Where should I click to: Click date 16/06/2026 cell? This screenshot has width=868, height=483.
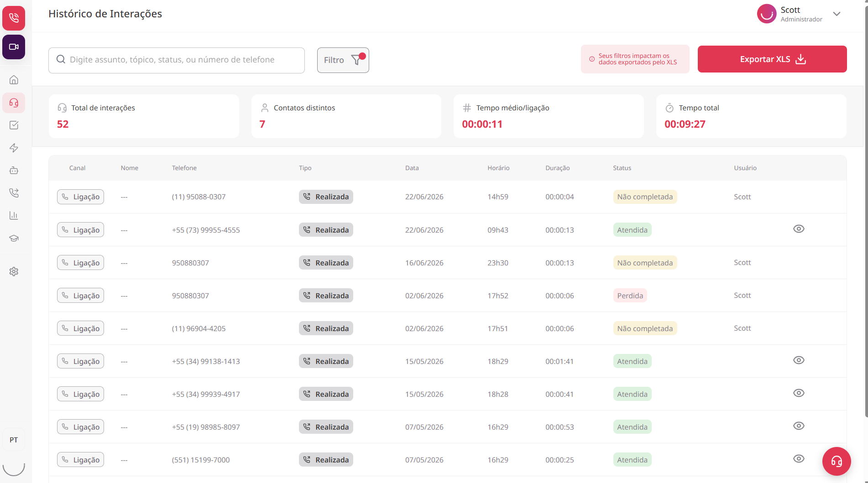click(424, 263)
